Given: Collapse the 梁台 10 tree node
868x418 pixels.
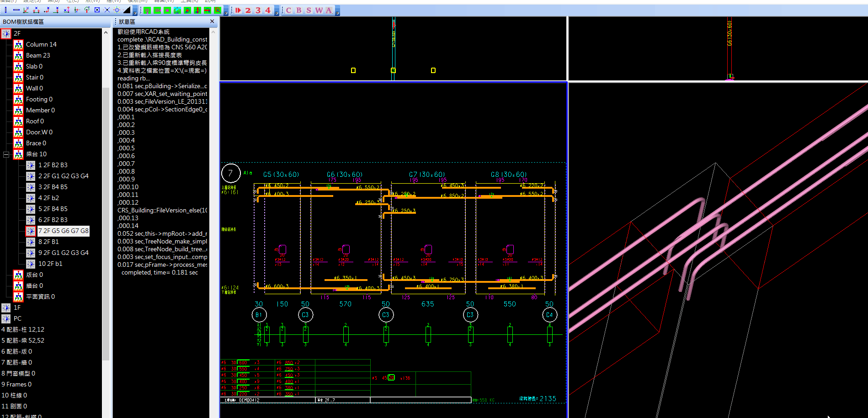Looking at the screenshot, I should [x=6, y=154].
